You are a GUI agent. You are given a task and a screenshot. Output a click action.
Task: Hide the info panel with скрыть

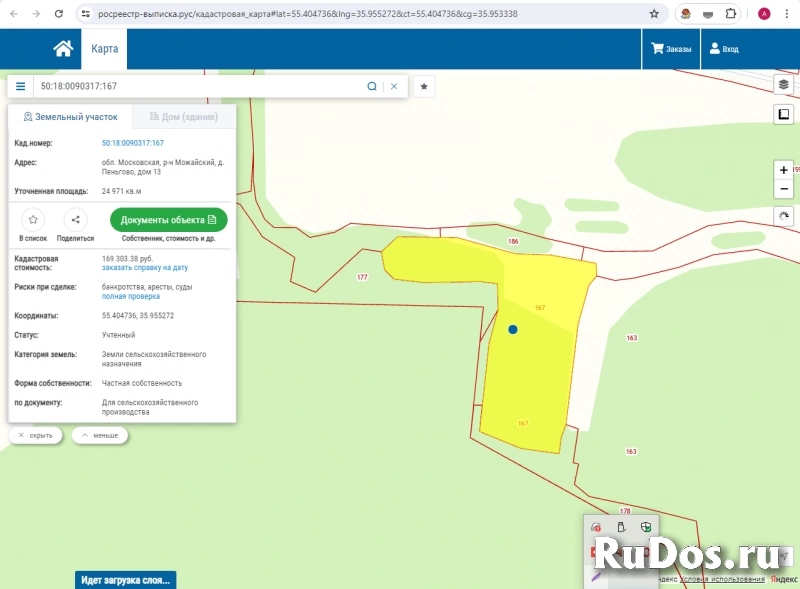pyautogui.click(x=35, y=435)
